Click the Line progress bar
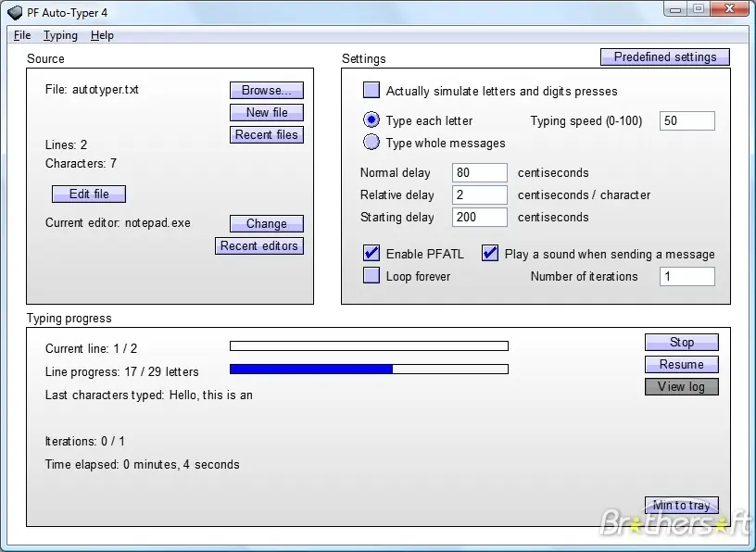The width and height of the screenshot is (756, 552). pyautogui.click(x=370, y=369)
